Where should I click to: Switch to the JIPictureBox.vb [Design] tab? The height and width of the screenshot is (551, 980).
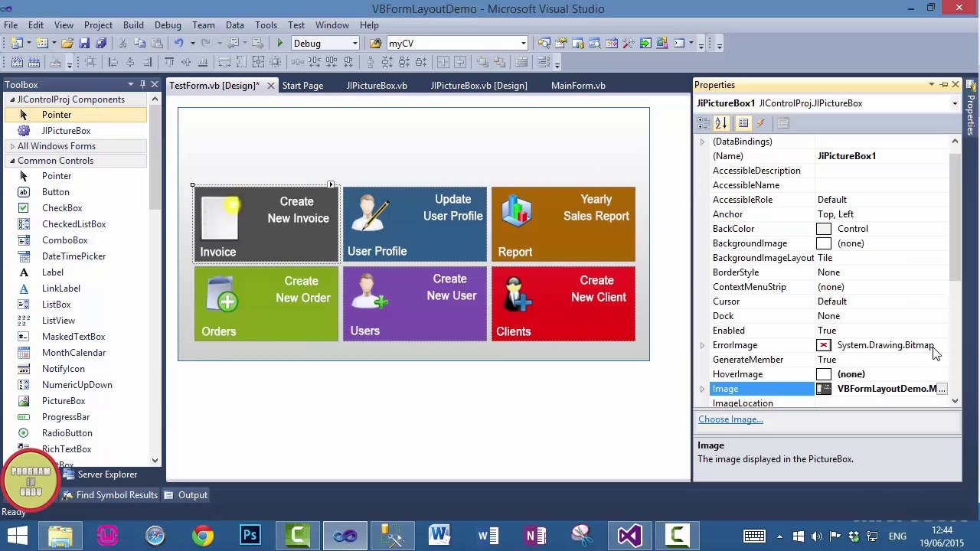pyautogui.click(x=479, y=86)
